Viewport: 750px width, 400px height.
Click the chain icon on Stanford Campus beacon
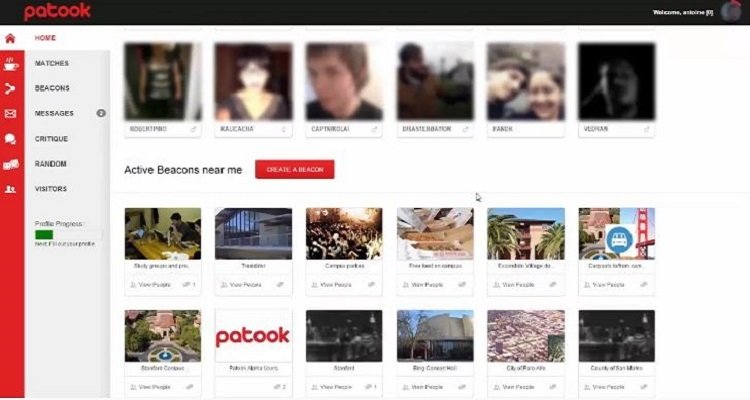[x=190, y=387]
